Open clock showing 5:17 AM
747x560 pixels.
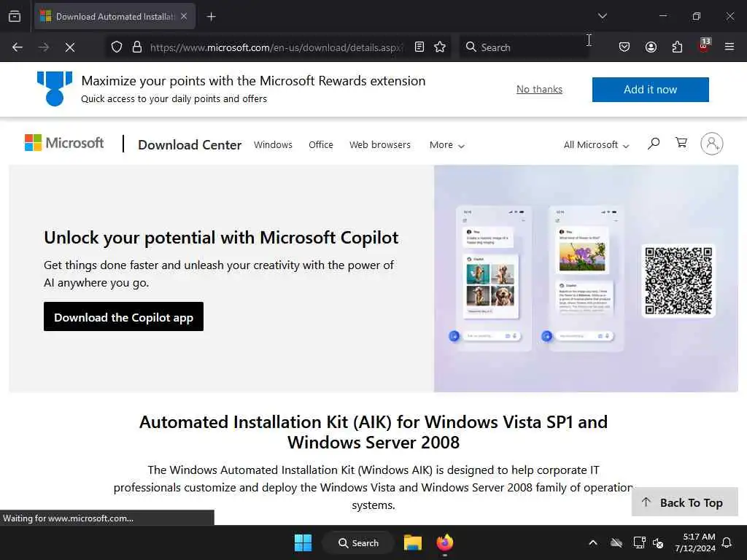[695, 542]
